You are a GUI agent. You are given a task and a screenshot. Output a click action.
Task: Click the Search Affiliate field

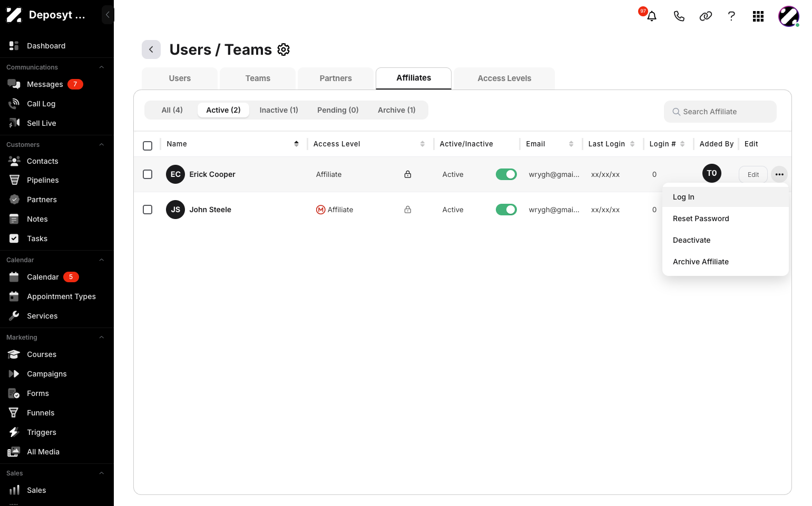point(720,112)
